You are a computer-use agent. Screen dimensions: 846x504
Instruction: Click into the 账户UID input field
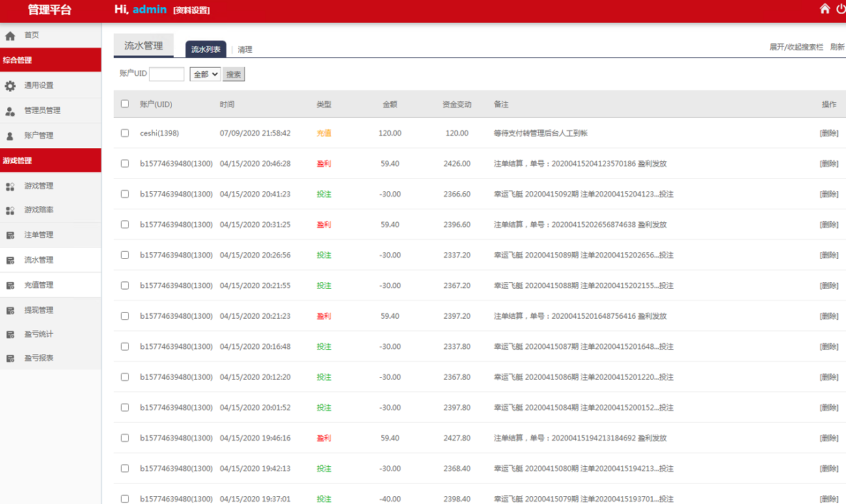tap(167, 74)
